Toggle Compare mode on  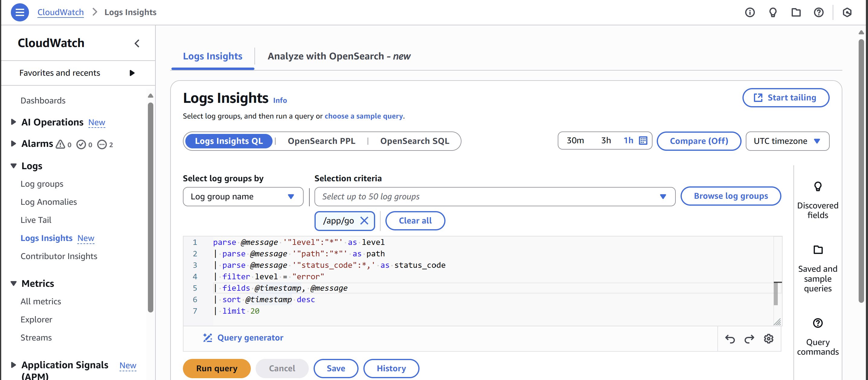(699, 141)
